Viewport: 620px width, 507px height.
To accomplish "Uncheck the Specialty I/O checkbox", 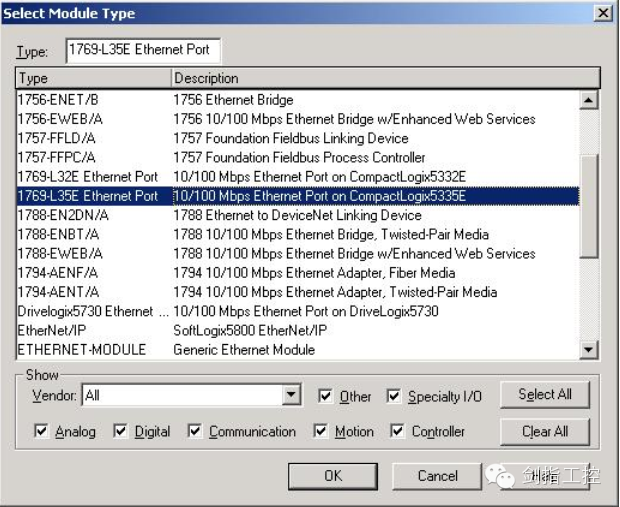I will [x=394, y=397].
